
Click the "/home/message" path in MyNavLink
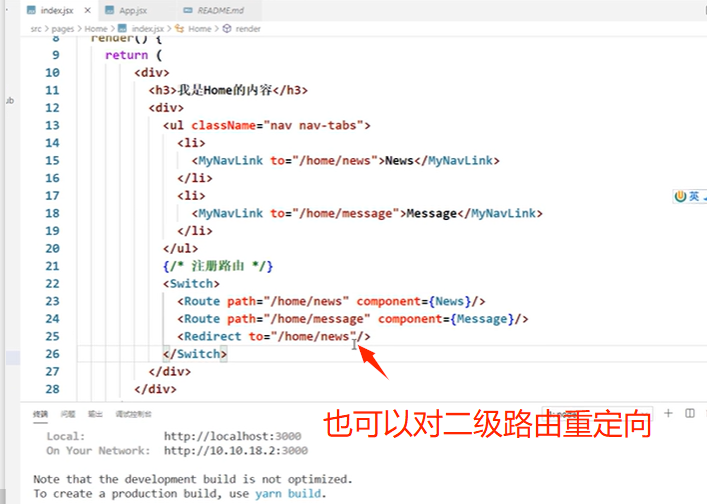click(345, 213)
